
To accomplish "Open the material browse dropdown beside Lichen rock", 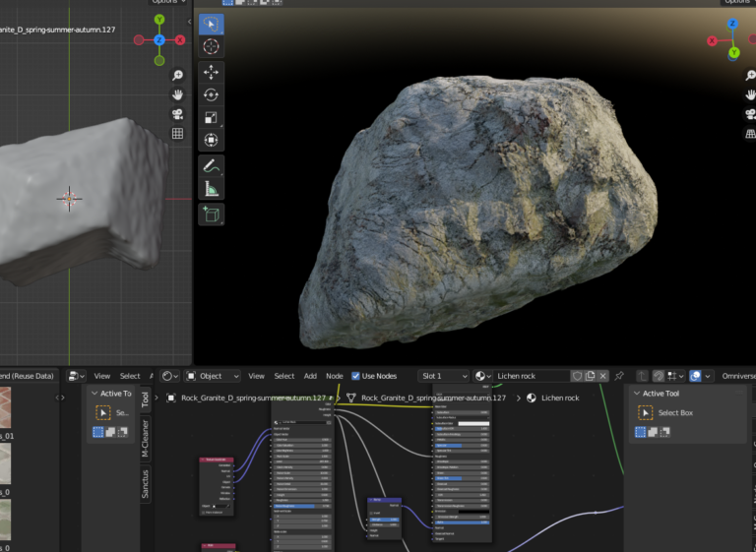I will click(482, 376).
